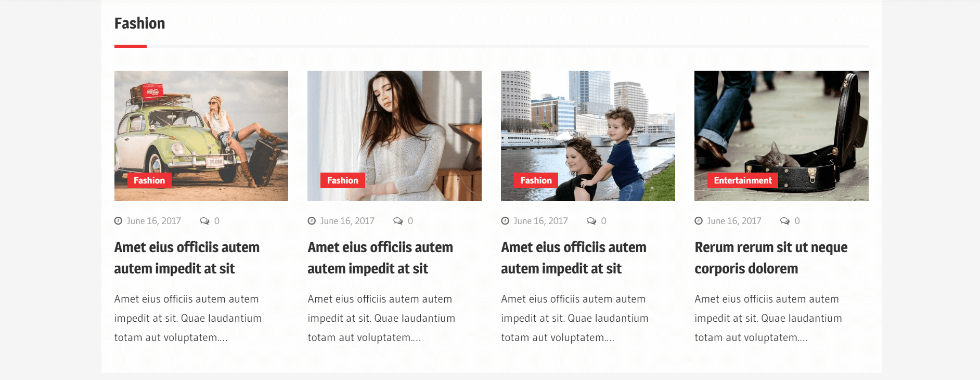Open the first "Amet eius officiis autem" article title
Image resolution: width=980 pixels, height=380 pixels.
coord(187,258)
